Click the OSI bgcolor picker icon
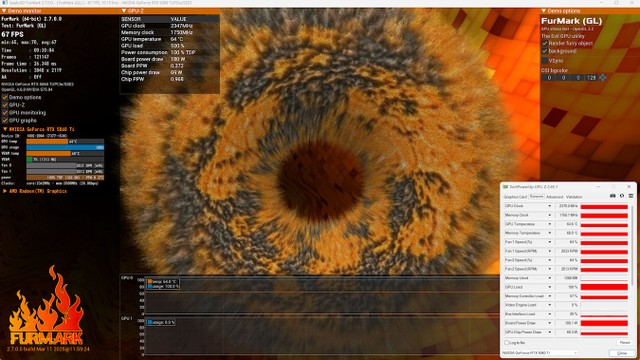The height and width of the screenshot is (360, 640). 602,78
